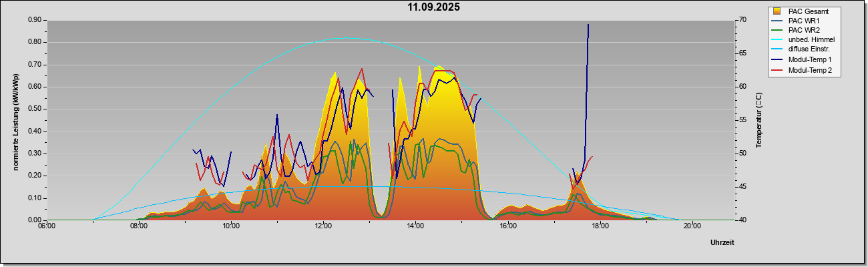Screen dimensions: 868x267
Task: Click the 12:00 time axis label
Action: coord(323,226)
